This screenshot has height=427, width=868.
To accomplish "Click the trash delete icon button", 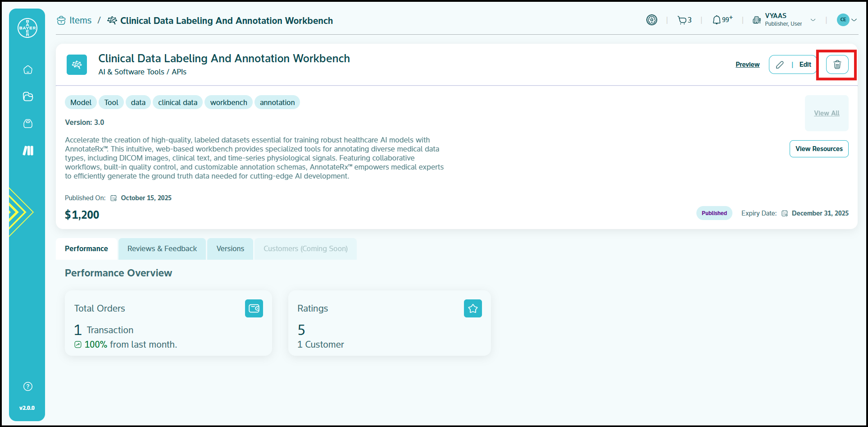I will coord(837,65).
